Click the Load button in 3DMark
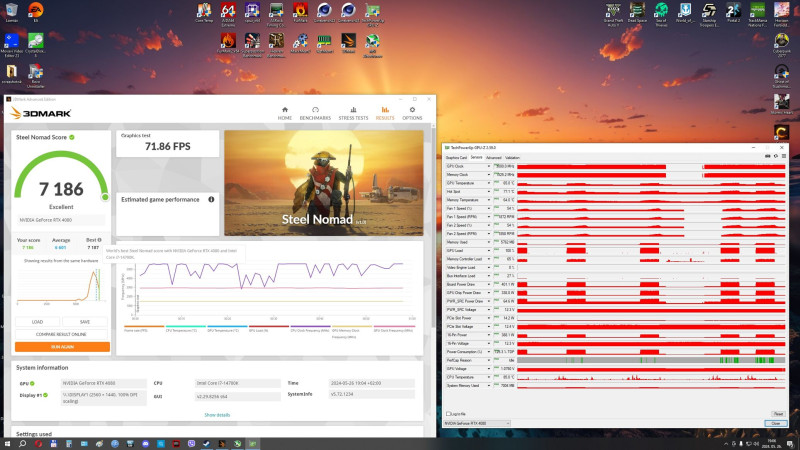This screenshot has width=800, height=450. click(38, 322)
